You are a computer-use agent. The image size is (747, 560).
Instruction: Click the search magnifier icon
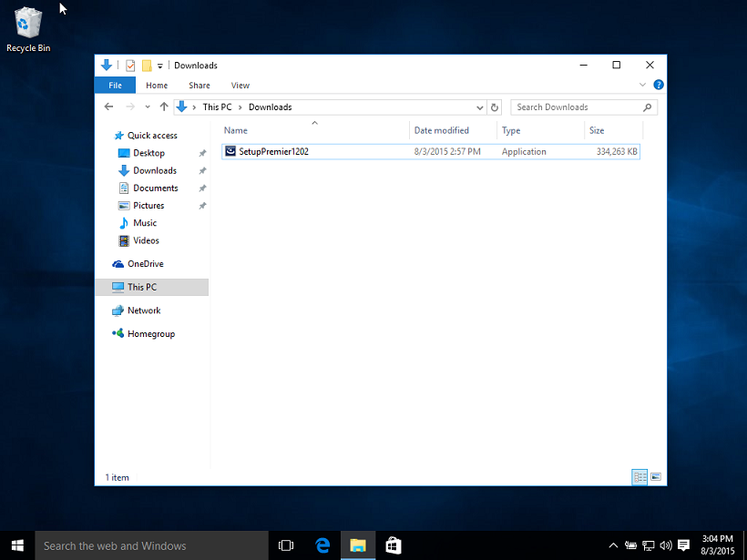pos(647,107)
